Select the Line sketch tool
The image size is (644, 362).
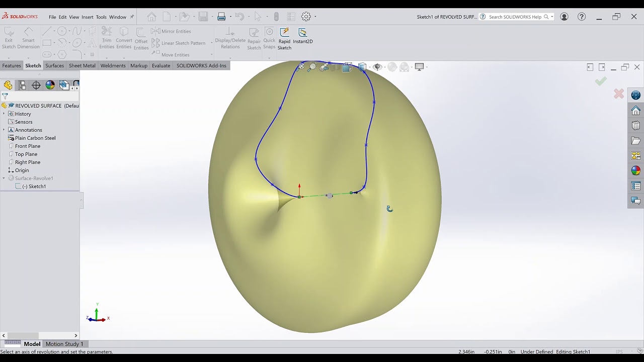tap(47, 31)
